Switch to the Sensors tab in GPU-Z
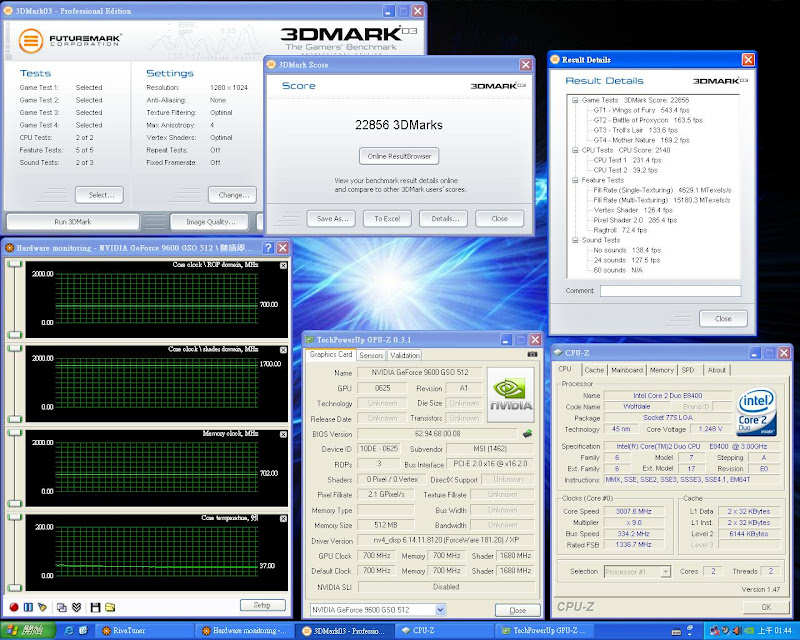The height and width of the screenshot is (640, 800). coord(371,355)
